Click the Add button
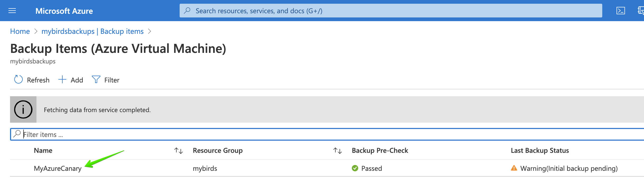Image resolution: width=644 pixels, height=193 pixels. click(x=71, y=80)
